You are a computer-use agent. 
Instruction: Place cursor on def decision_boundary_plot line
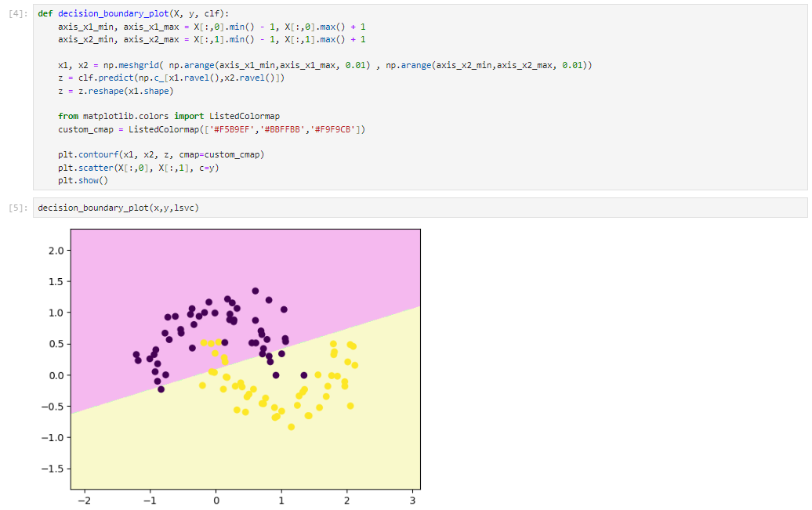(x=133, y=13)
